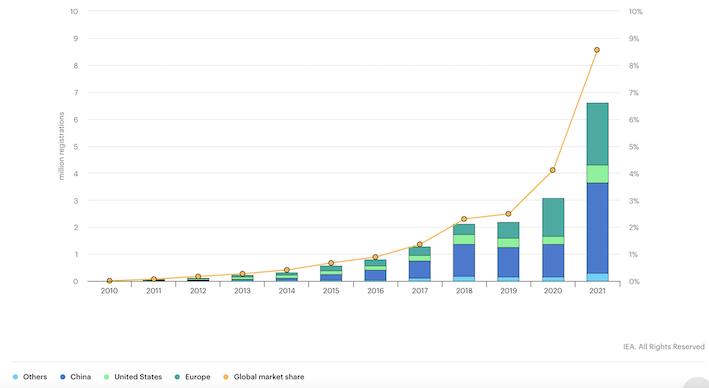Click the 2020 market share data point
Image resolution: width=709 pixels, height=388 pixels.
pos(553,170)
